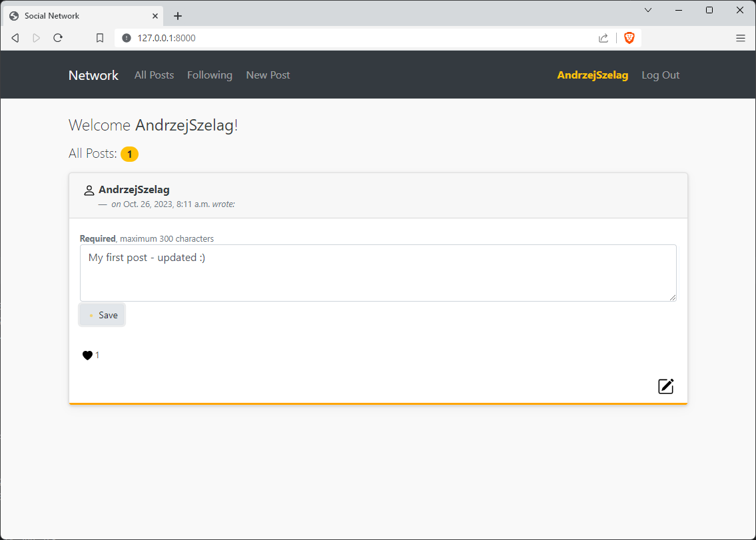Click the browser back arrow

coord(15,38)
